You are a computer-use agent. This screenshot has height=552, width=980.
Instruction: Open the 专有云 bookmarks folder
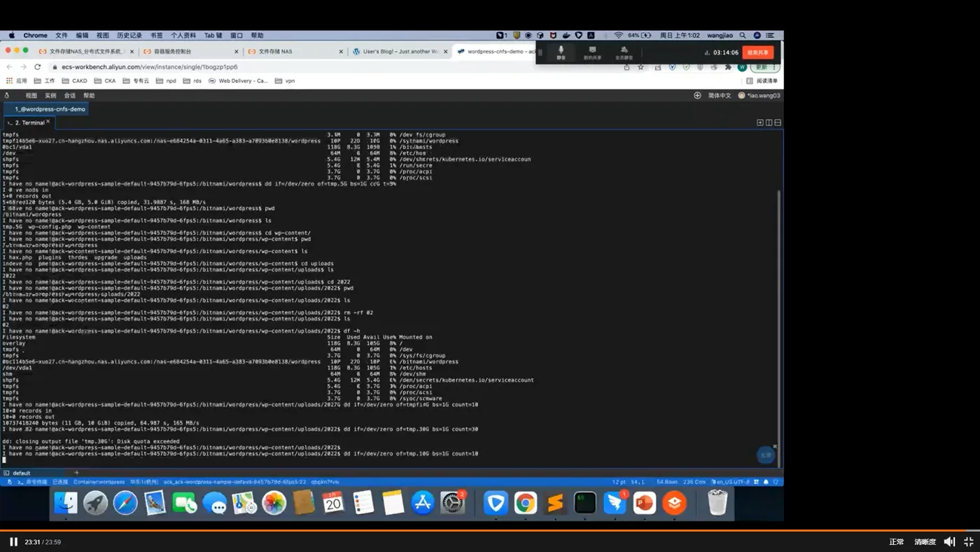coord(136,81)
